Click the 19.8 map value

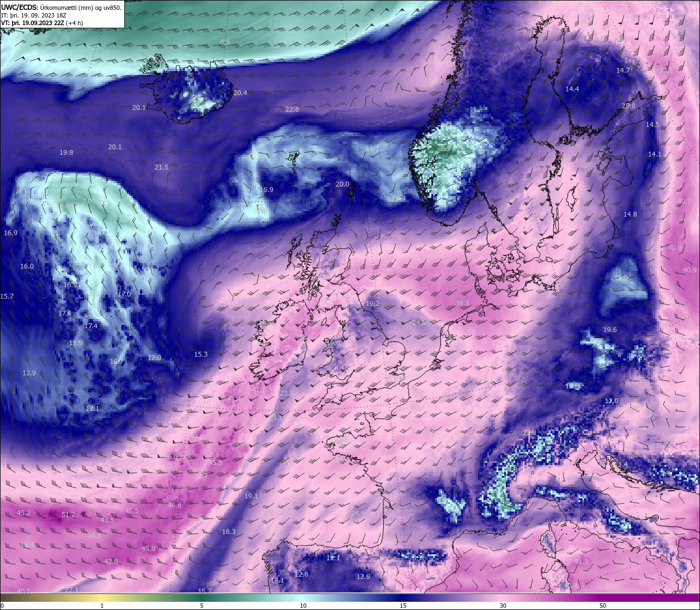coord(66,153)
